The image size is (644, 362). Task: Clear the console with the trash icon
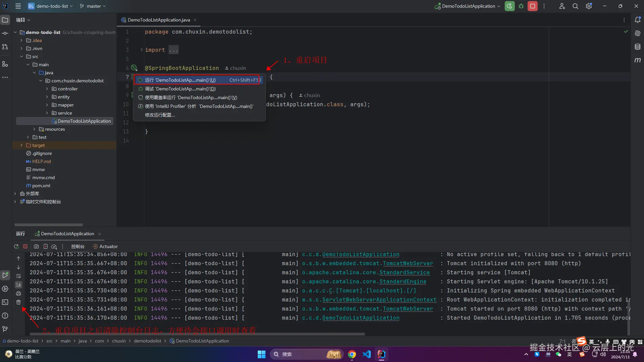coord(19,302)
